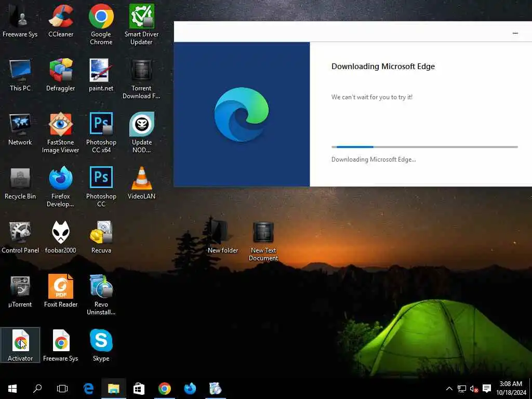
Task: Switch to Chrome on the taskbar
Action: 165,389
